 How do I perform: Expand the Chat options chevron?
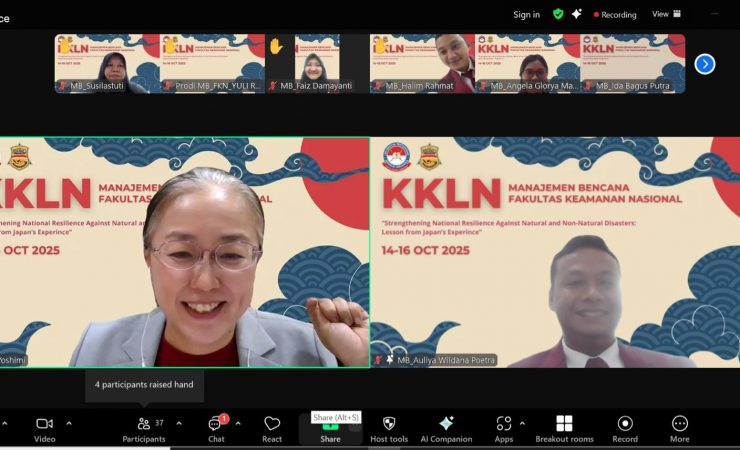coord(237,423)
